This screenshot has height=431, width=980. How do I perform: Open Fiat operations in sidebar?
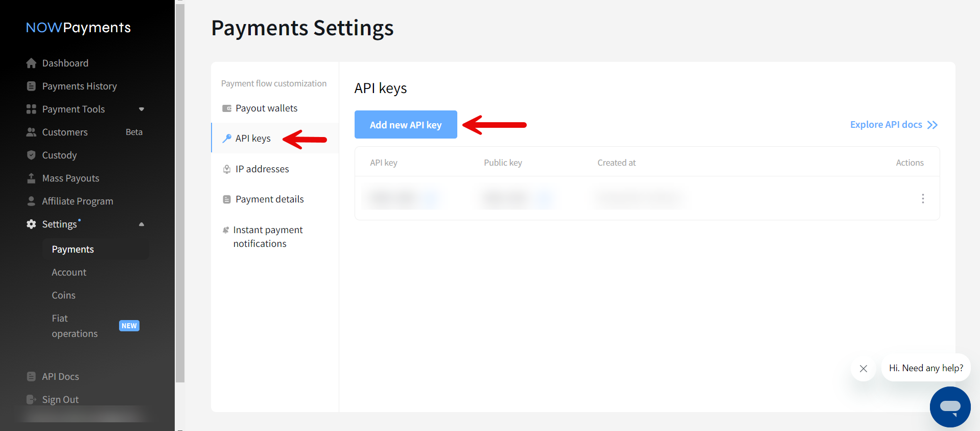click(75, 326)
